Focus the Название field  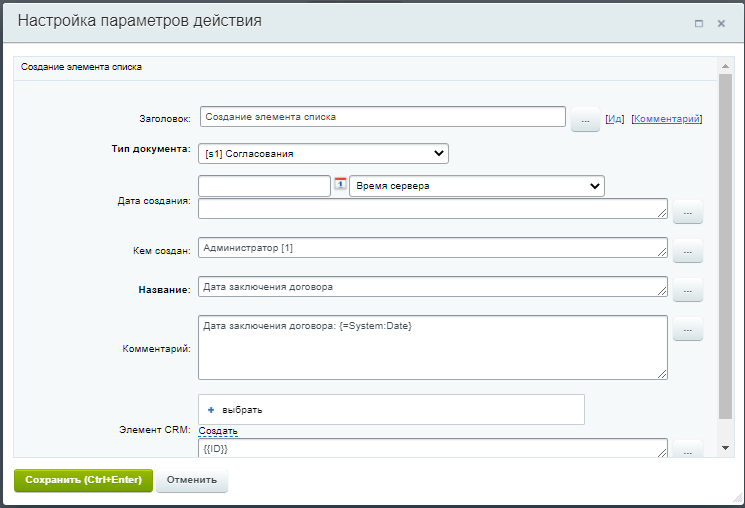(x=432, y=287)
